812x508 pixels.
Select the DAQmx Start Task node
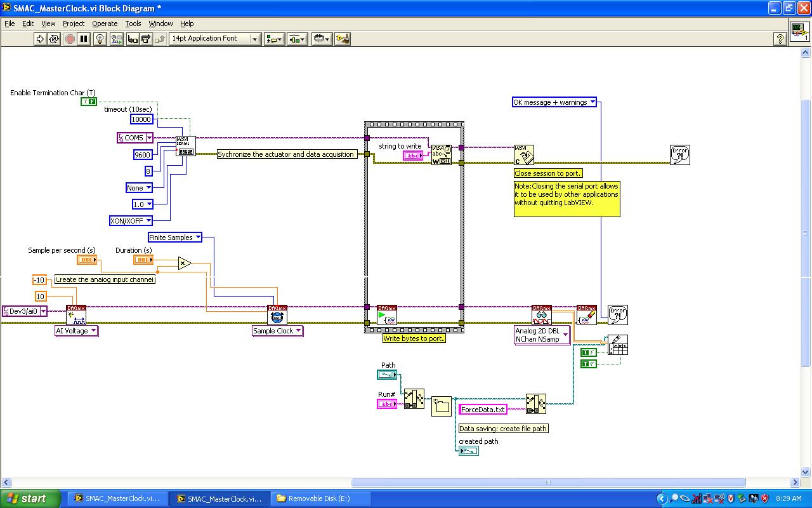point(387,315)
